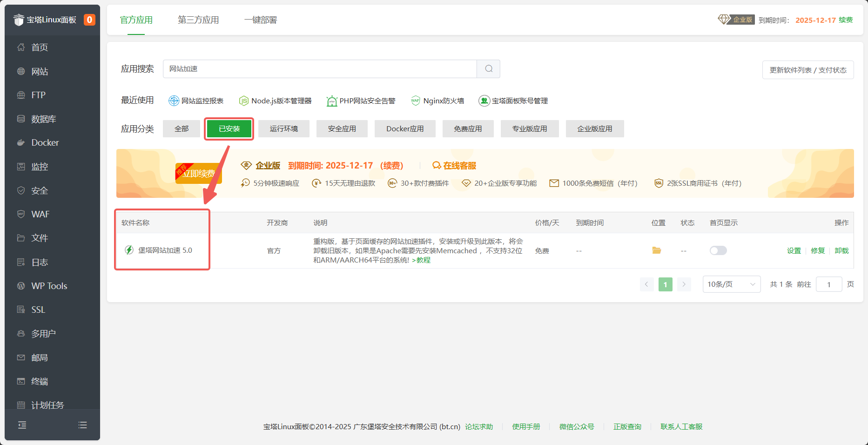Expand the 10条/页 page size dropdown
The width and height of the screenshot is (868, 445).
pyautogui.click(x=731, y=284)
